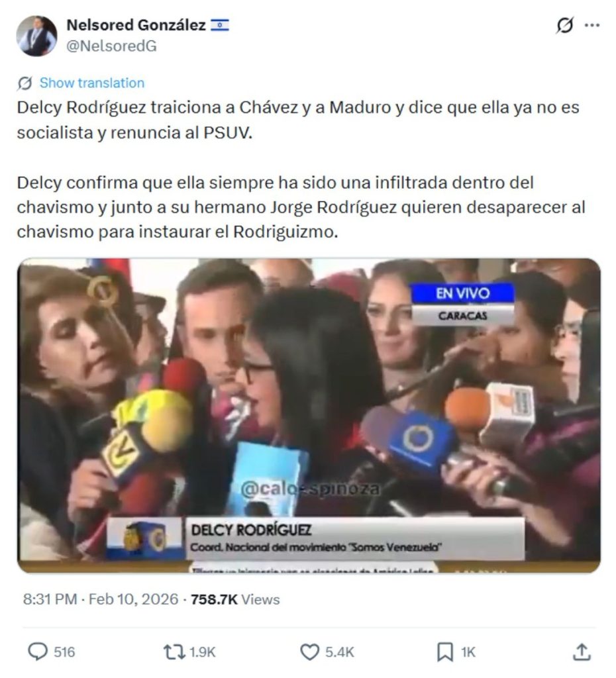Click the repost arrows icon
This screenshot has width=616, height=678.
[x=174, y=652]
